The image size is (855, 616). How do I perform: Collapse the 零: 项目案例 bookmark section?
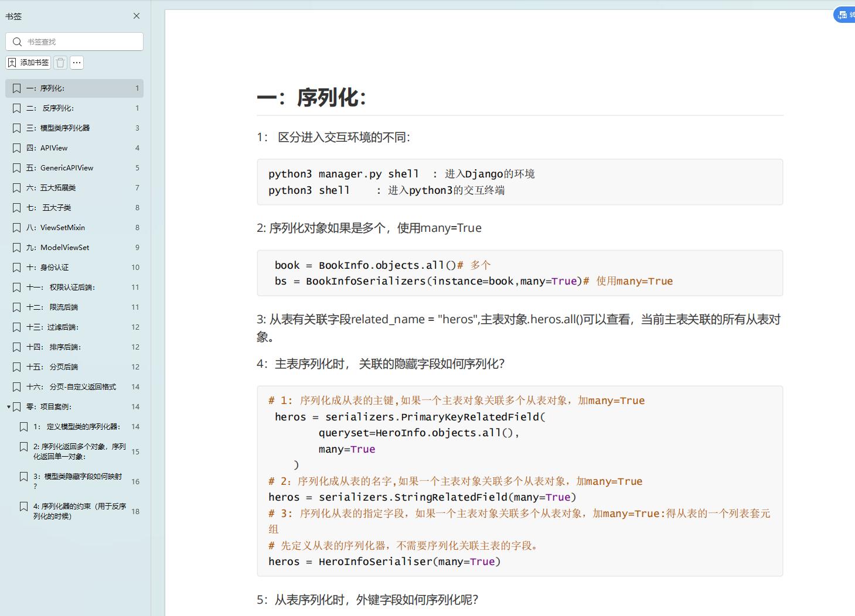click(x=8, y=406)
